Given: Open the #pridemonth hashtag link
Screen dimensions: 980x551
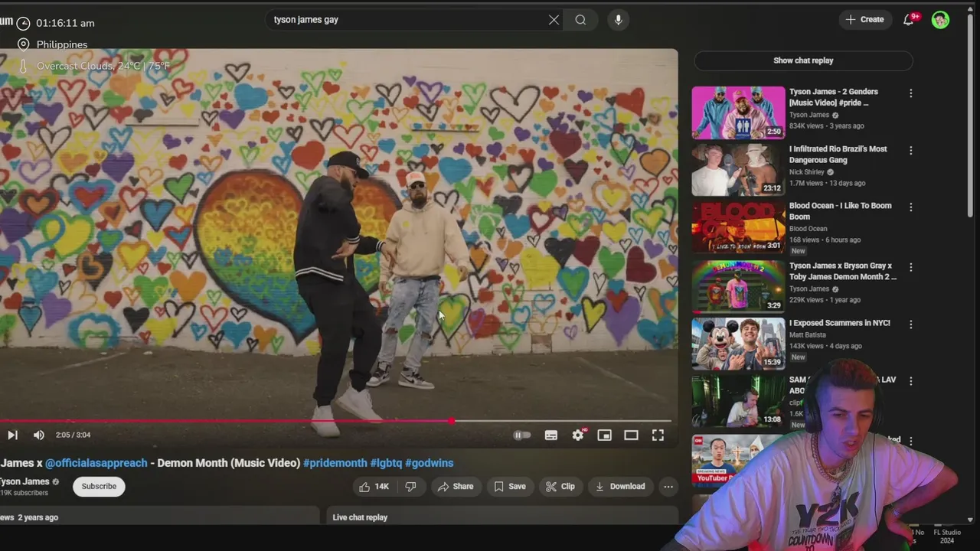Looking at the screenshot, I should 335,463.
